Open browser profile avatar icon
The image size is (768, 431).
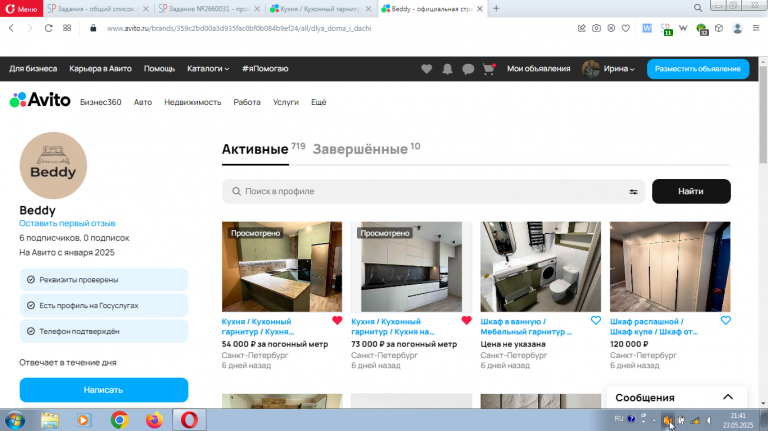coord(737,28)
